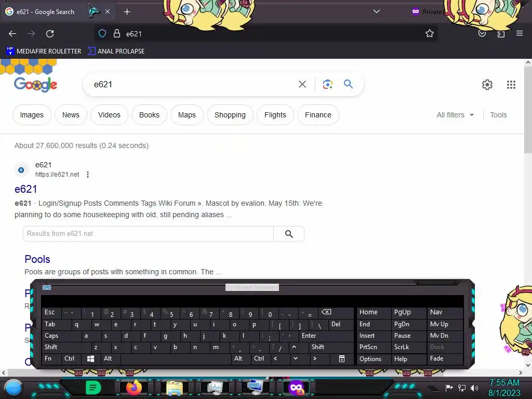This screenshot has height=399, width=532.
Task: Clear the Google search box with X
Action: tap(302, 84)
